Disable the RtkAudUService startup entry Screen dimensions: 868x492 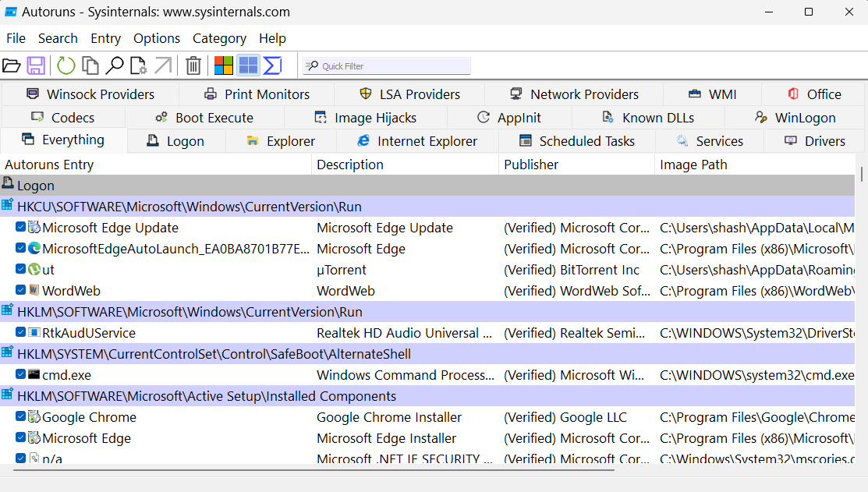(x=21, y=333)
